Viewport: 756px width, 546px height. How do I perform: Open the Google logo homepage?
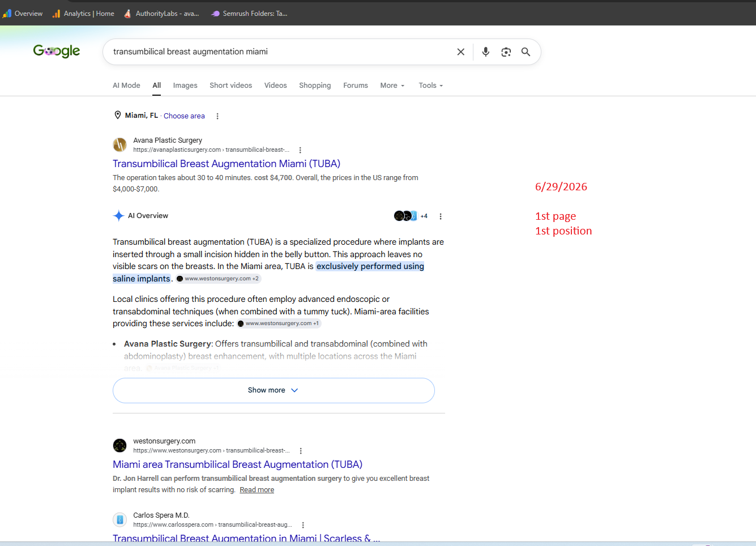point(57,51)
